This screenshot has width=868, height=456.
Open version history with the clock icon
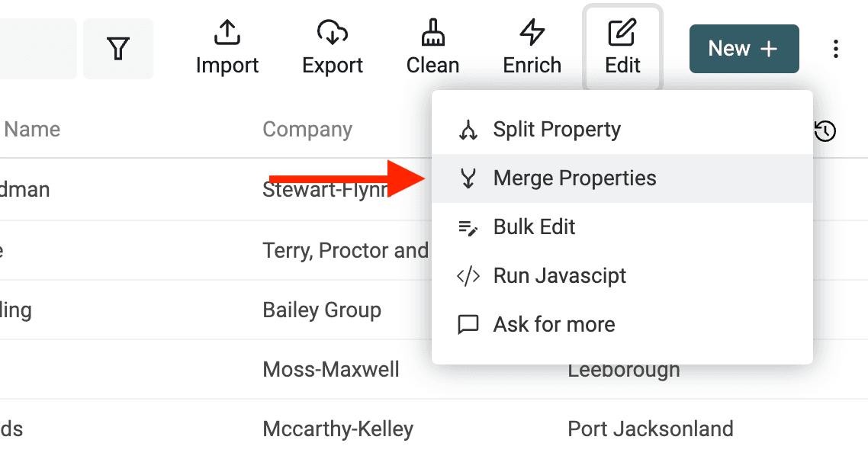825,131
